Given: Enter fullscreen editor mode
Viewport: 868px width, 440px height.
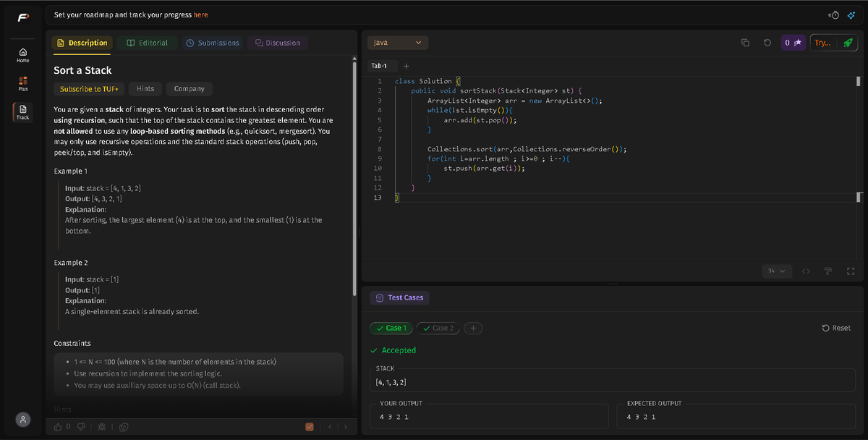Looking at the screenshot, I should coord(851,271).
